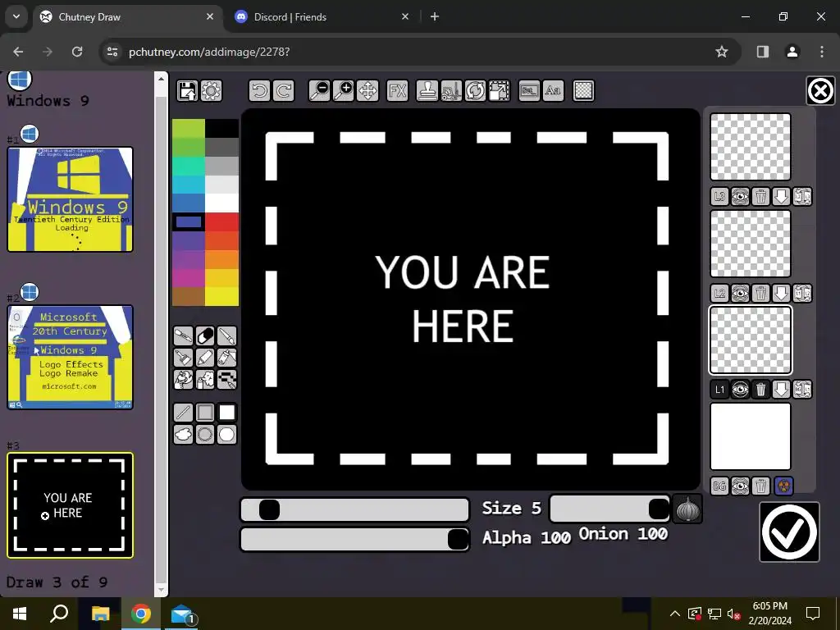The width and height of the screenshot is (840, 630).
Task: Delete layer L3 with trash icon
Action: 760,197
